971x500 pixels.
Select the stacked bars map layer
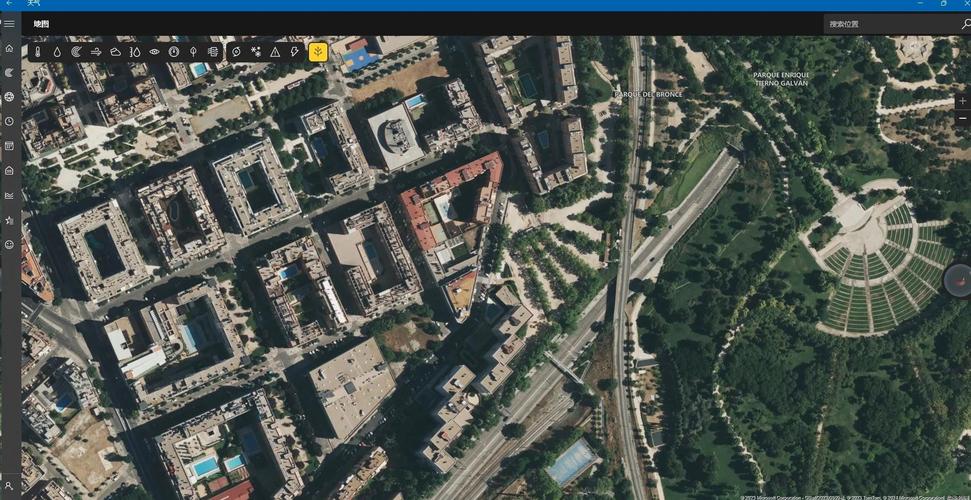212,52
